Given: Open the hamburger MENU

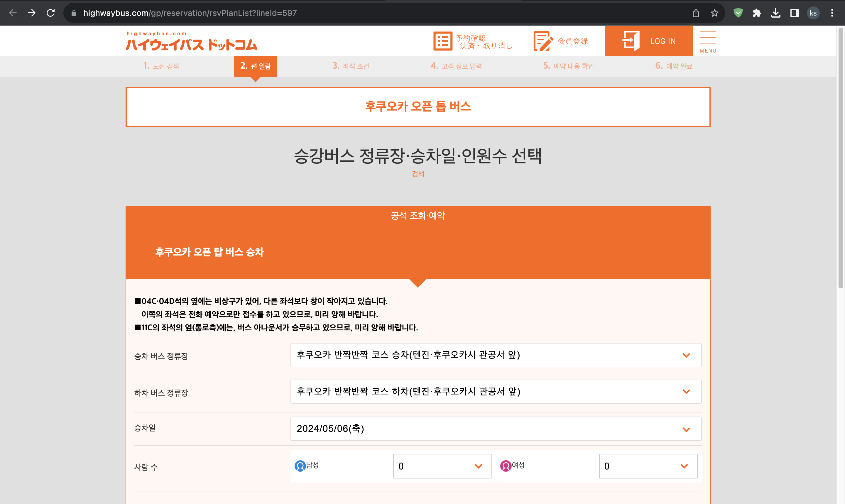Looking at the screenshot, I should click(708, 41).
